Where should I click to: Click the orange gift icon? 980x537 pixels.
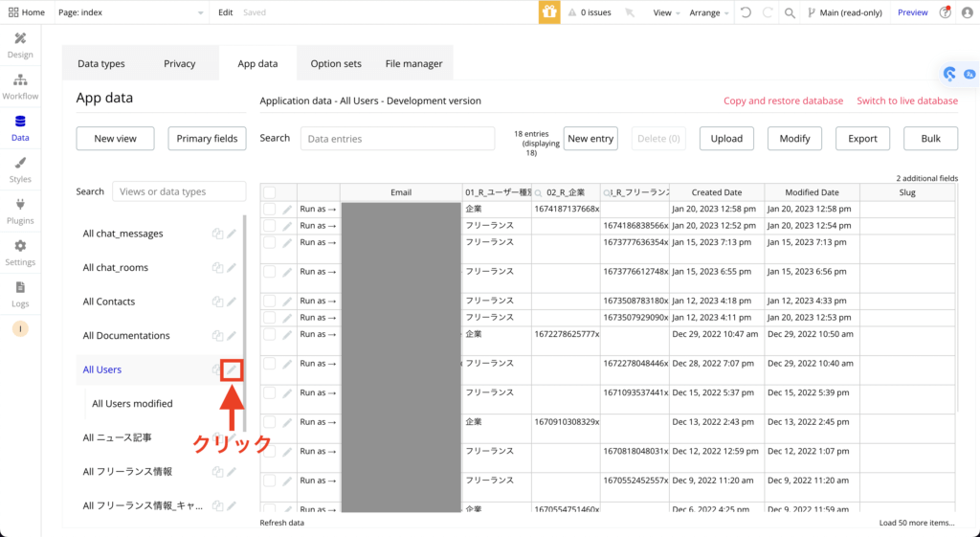point(549,11)
